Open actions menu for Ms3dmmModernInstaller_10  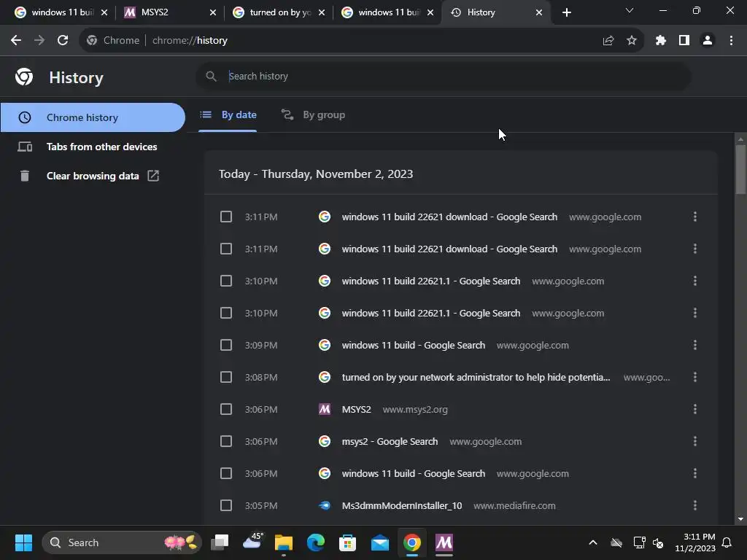tap(695, 505)
